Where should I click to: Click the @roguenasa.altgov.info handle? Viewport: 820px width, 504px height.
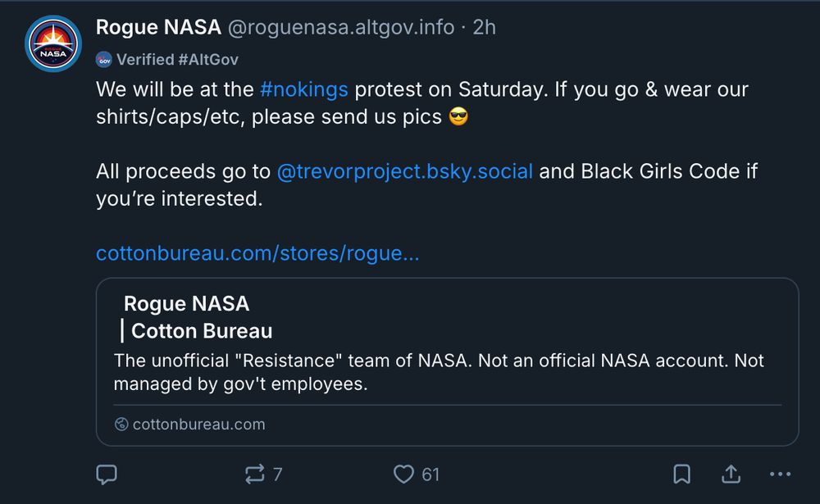click(340, 27)
